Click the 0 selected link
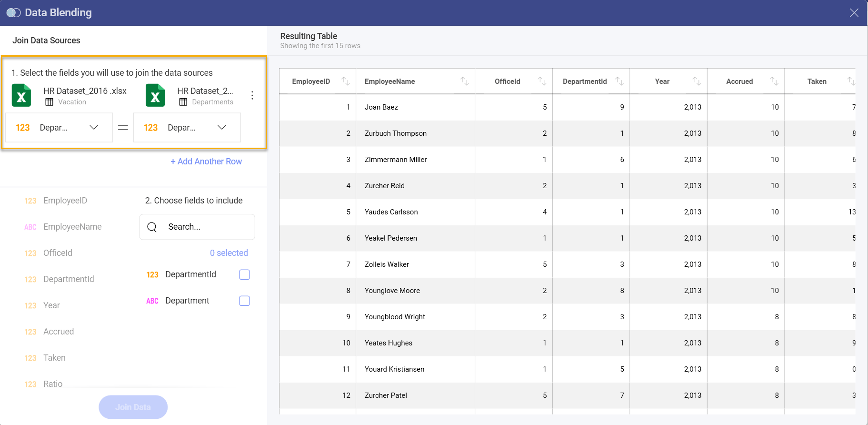The image size is (868, 425). (229, 253)
